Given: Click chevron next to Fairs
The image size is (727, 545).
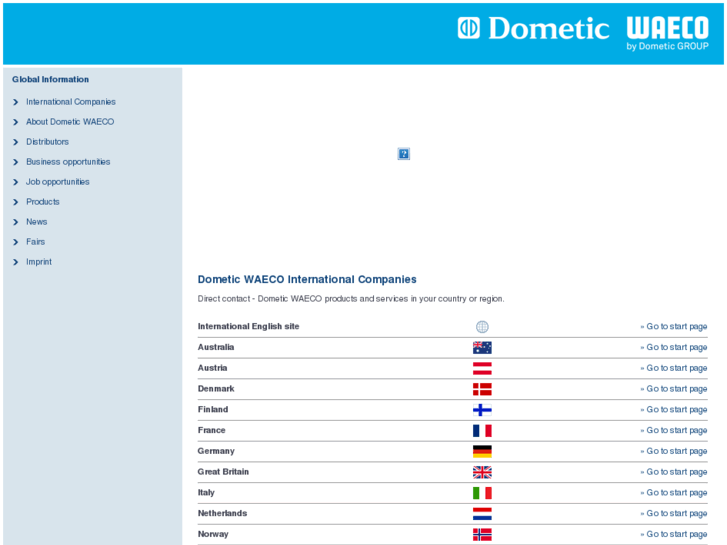Looking at the screenshot, I should (16, 242).
